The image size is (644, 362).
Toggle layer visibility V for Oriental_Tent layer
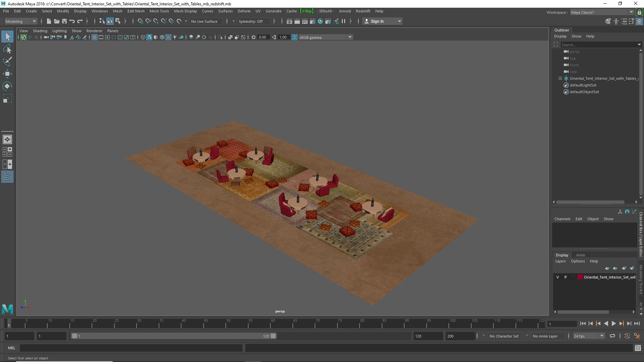point(557,277)
